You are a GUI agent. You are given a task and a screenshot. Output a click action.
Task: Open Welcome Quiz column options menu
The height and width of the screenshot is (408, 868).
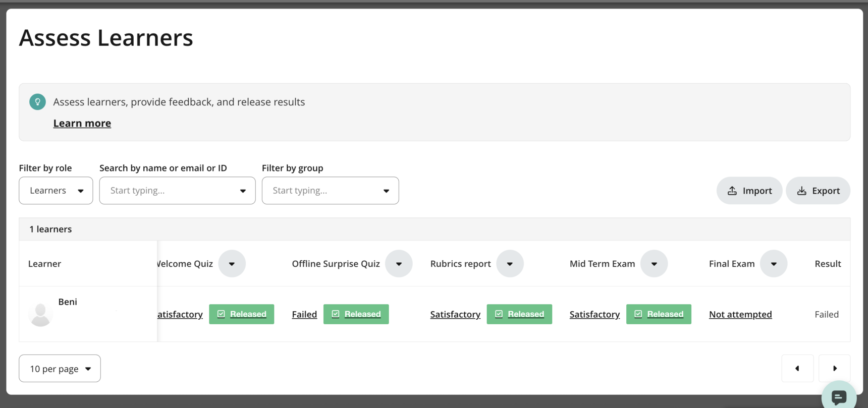(x=232, y=264)
